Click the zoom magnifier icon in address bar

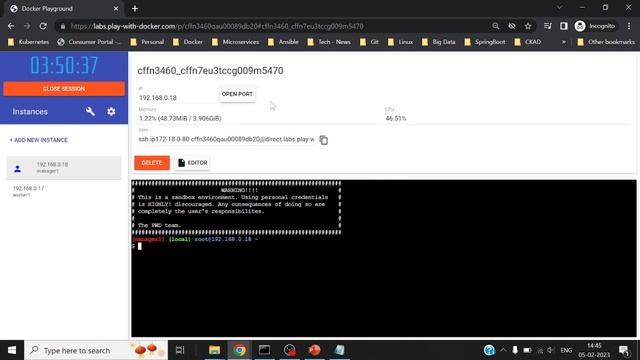(496, 26)
